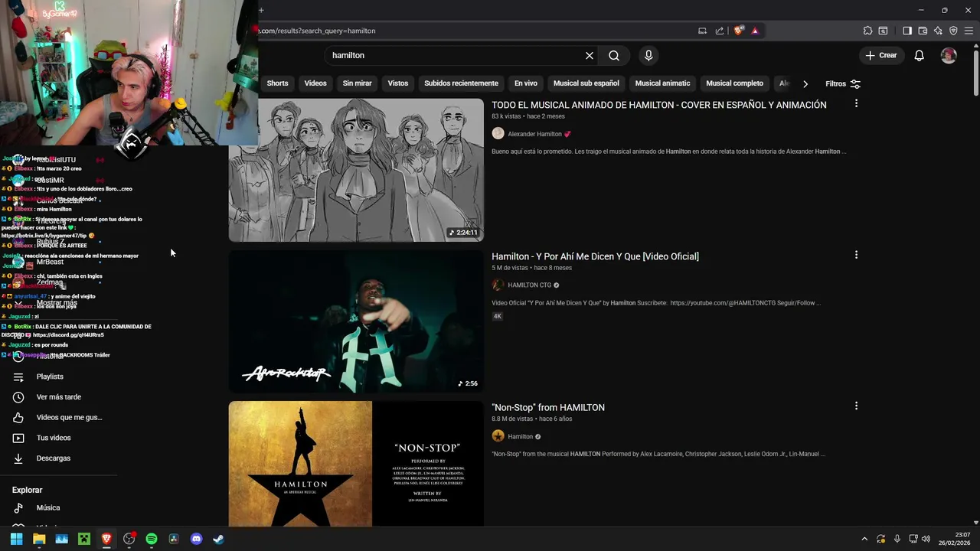Open the YouTube account avatar menu

click(949, 56)
